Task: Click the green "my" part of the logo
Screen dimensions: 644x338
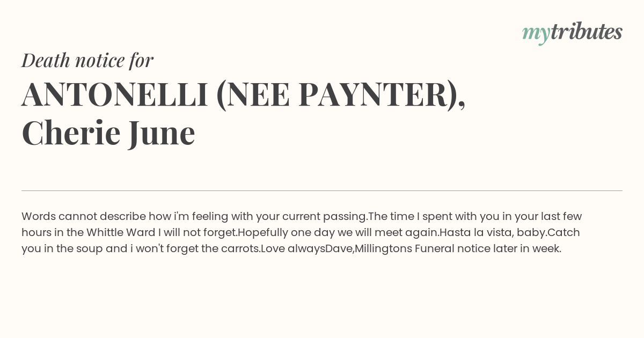Action: [536, 34]
